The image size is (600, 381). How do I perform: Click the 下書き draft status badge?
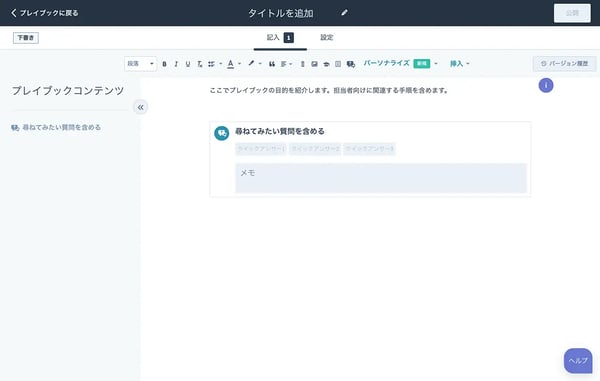[26, 37]
